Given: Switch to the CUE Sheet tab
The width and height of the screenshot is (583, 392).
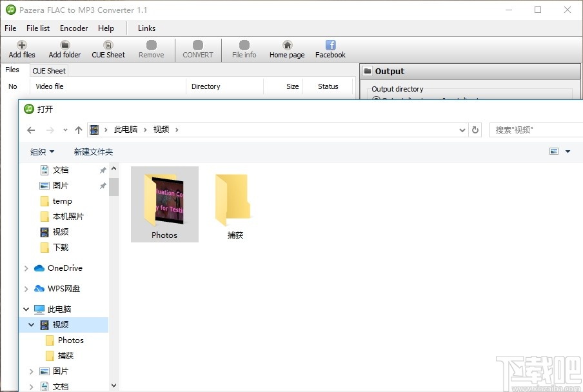Looking at the screenshot, I should pyautogui.click(x=48, y=70).
